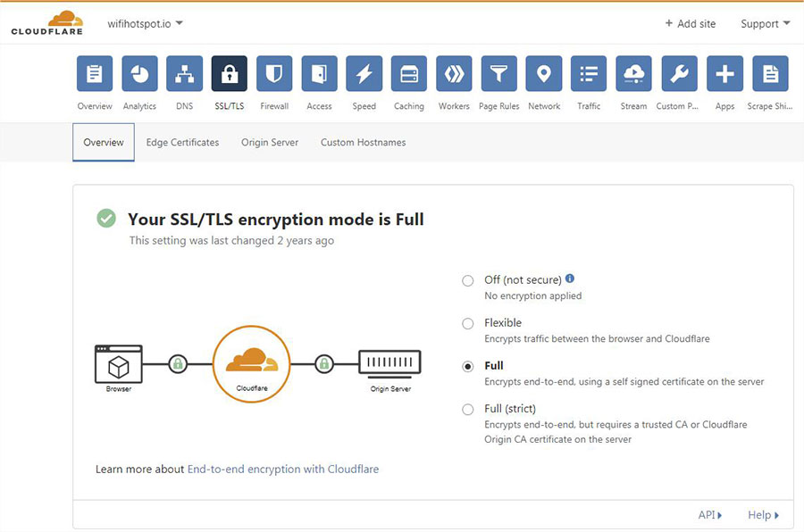
Task: Open the Workers icon
Action: [454, 74]
